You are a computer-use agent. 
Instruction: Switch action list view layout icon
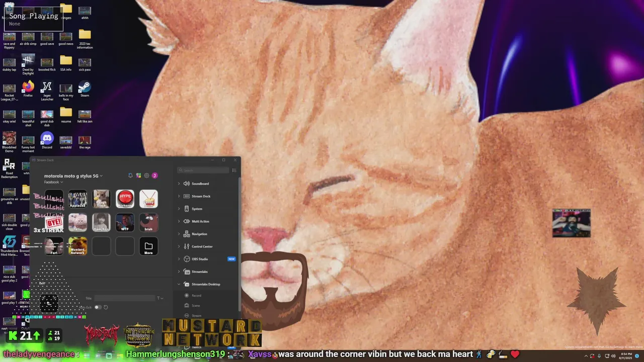234,170
